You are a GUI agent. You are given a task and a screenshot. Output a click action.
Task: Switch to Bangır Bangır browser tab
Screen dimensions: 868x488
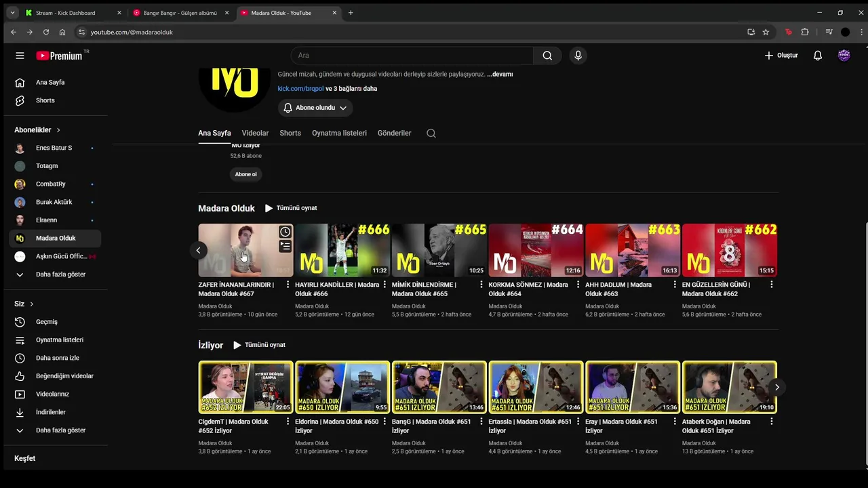pyautogui.click(x=181, y=13)
